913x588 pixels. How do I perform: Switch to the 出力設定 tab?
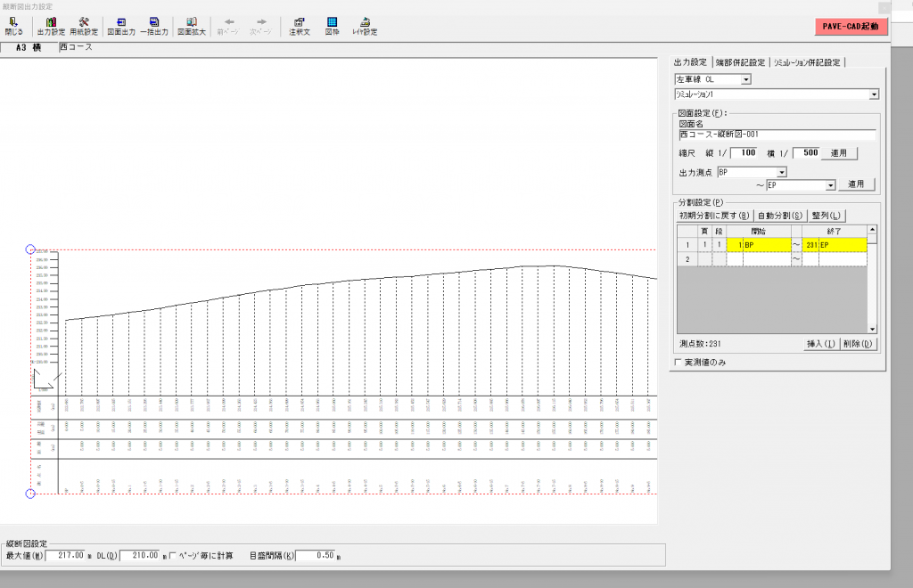coord(690,62)
